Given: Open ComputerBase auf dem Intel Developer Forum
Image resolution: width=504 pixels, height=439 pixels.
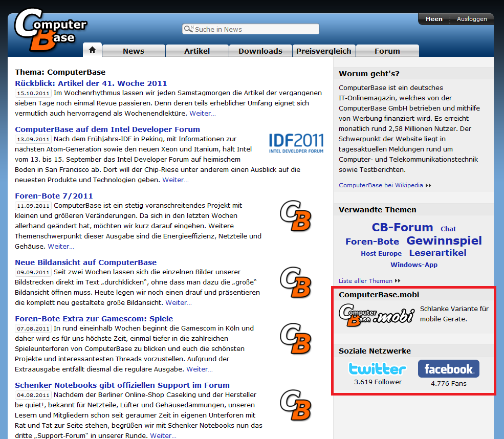Looking at the screenshot, I should coord(107,129).
